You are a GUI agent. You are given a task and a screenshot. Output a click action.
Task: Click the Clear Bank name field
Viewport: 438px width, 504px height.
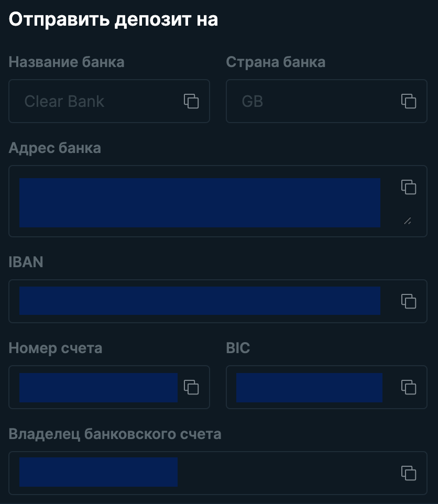point(109,101)
